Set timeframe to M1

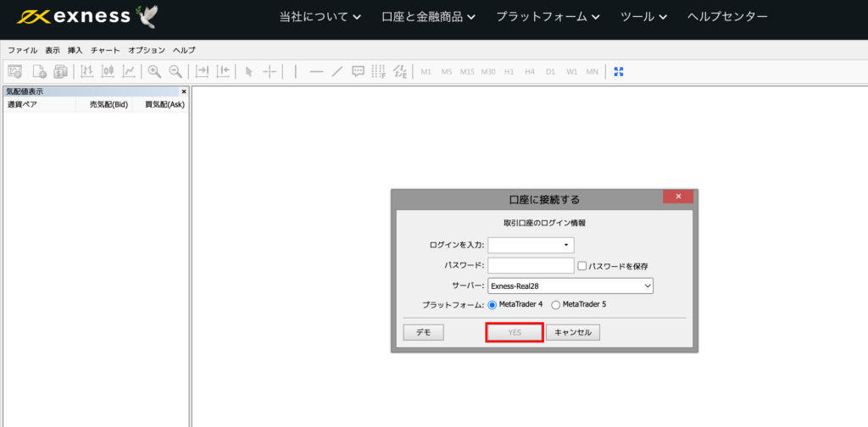[x=426, y=72]
